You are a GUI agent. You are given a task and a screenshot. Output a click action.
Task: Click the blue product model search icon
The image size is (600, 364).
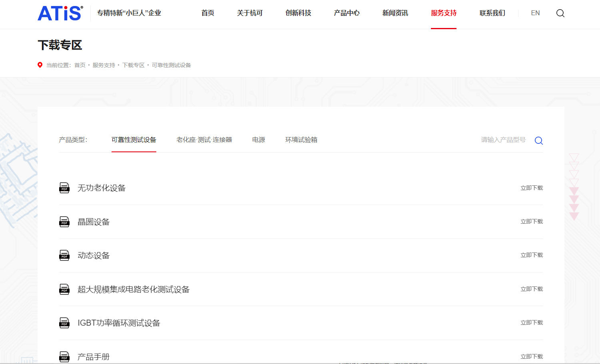click(538, 141)
